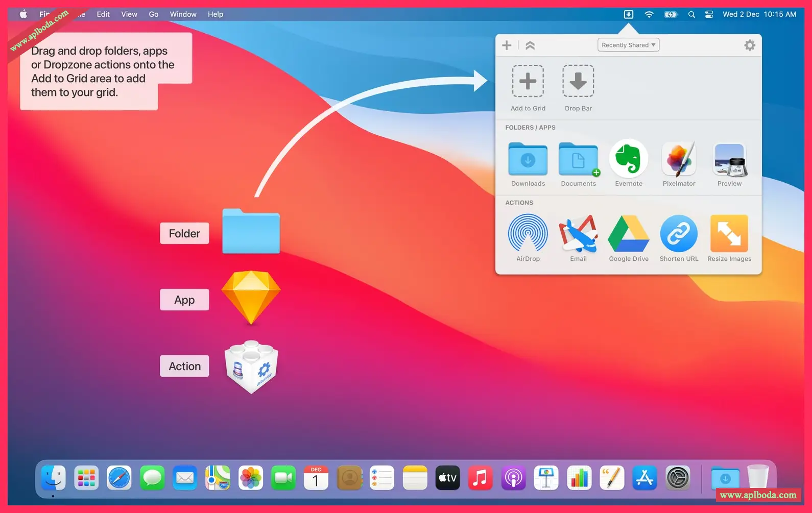
Task: Open Evernote from Dropzone grid
Action: coord(629,159)
